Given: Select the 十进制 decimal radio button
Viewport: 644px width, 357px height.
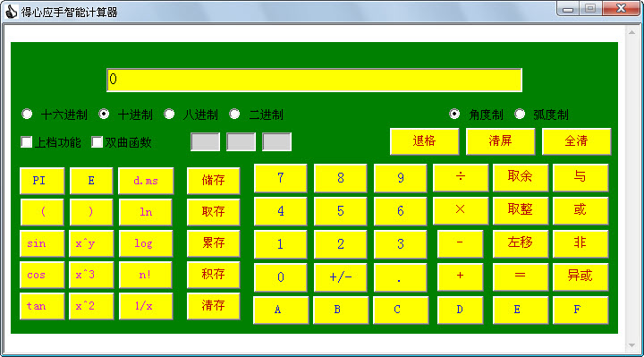Looking at the screenshot, I should coord(104,115).
